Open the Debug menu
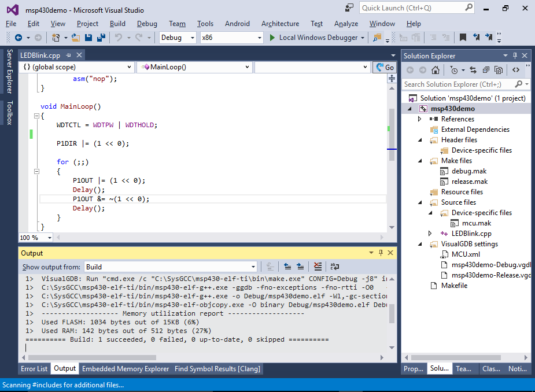The width and height of the screenshot is (535, 392). [147, 24]
